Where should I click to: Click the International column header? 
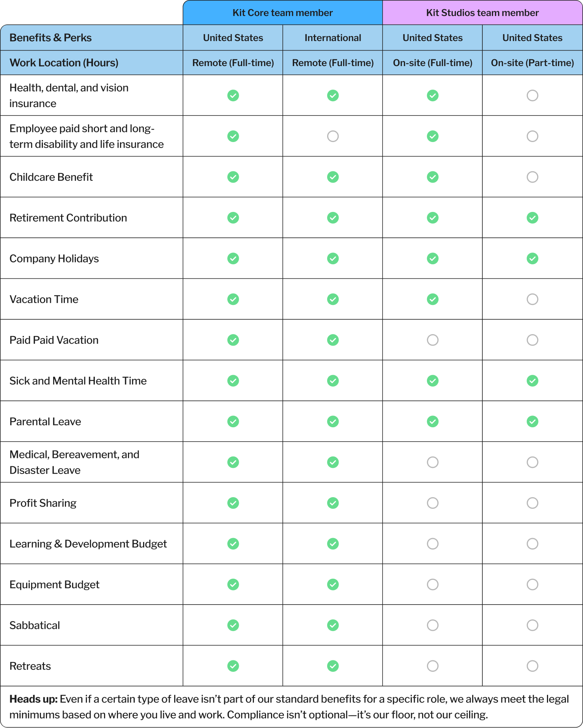coord(333,38)
